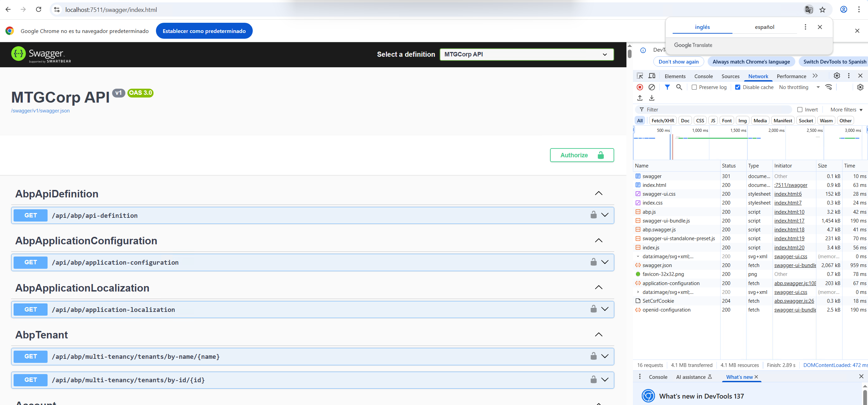
Task: Open DevTools settings gear
Action: click(837, 76)
